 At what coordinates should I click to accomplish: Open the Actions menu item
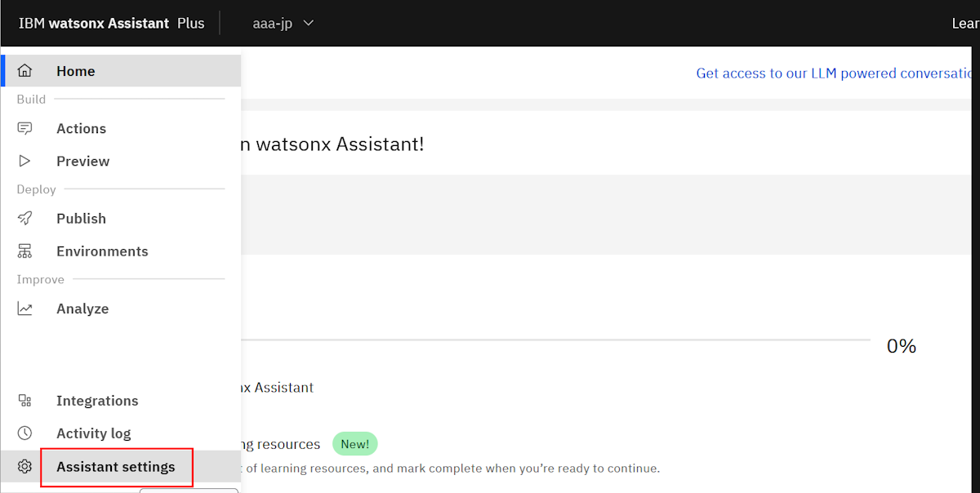(81, 128)
